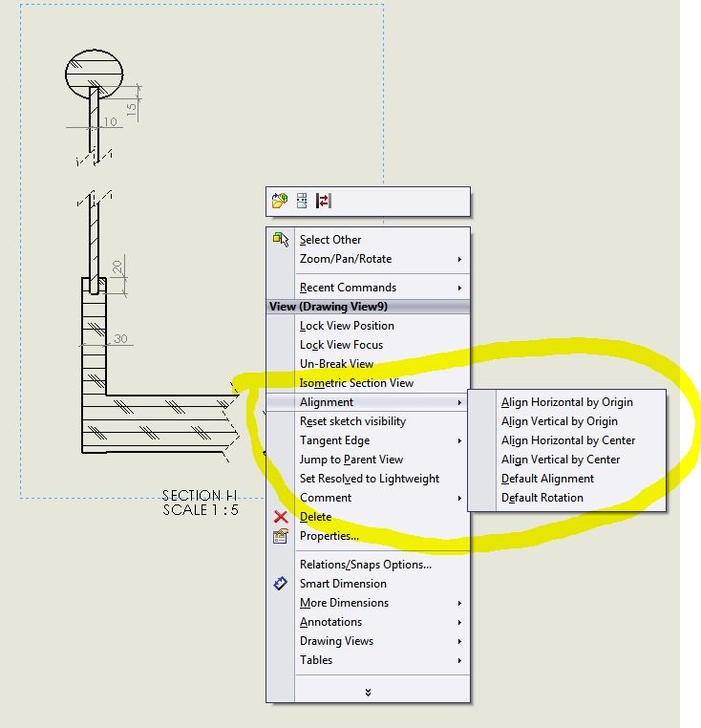Click the red arrows icon in context toolbar

coord(324,201)
